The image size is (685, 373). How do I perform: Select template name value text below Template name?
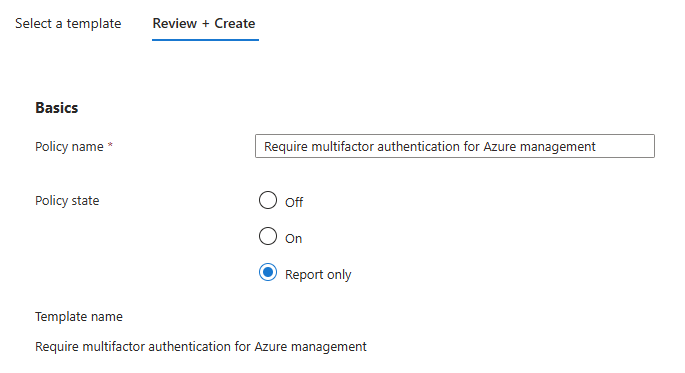201,346
